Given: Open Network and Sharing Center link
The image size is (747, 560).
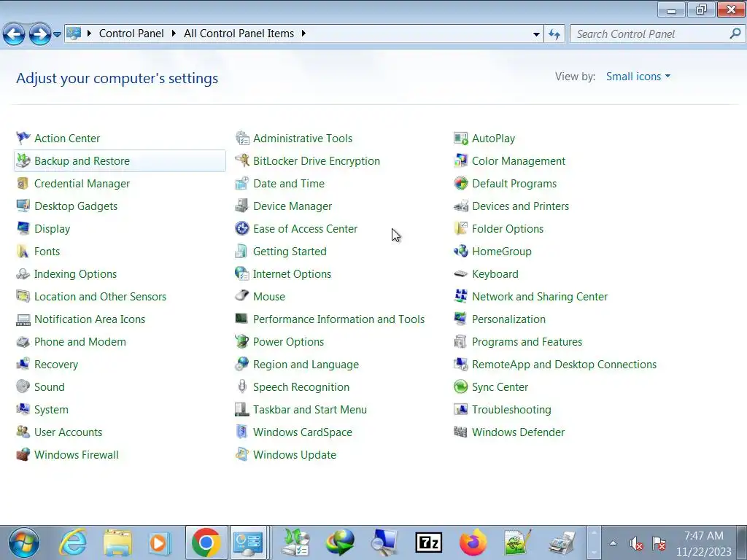Looking at the screenshot, I should click(540, 296).
